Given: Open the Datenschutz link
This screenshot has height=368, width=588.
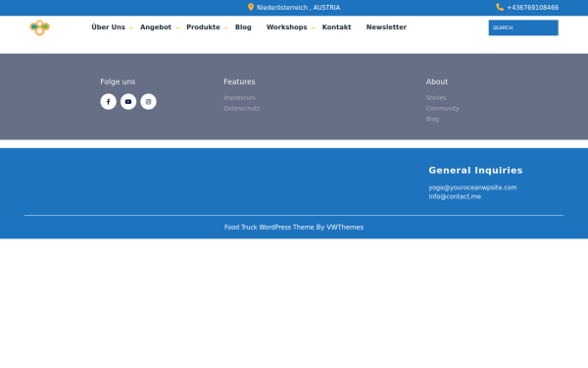Looking at the screenshot, I should 242,109.
